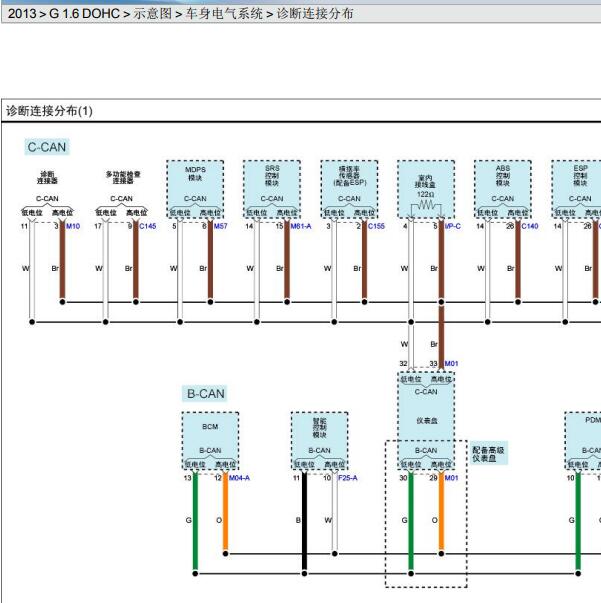This screenshot has height=603, width=601.
Task: Click the 诊断连接分布 breadcrumb item
Action: click(315, 14)
